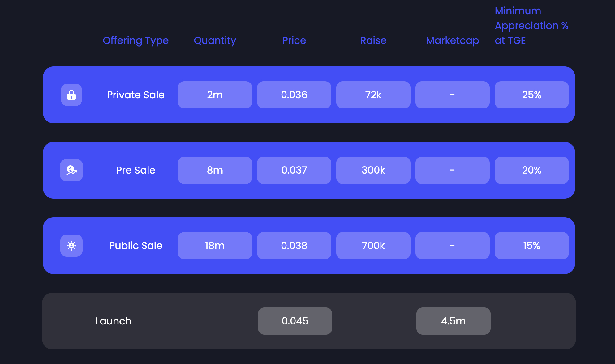Click the Launch row label

(x=113, y=321)
